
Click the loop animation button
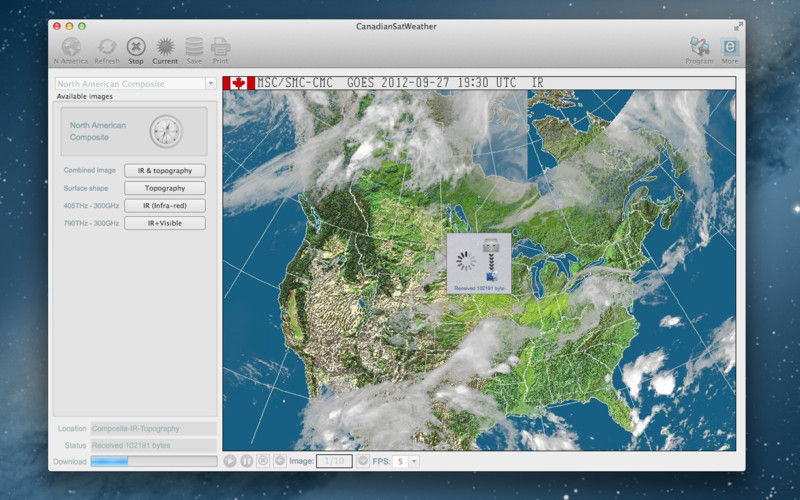[x=280, y=461]
